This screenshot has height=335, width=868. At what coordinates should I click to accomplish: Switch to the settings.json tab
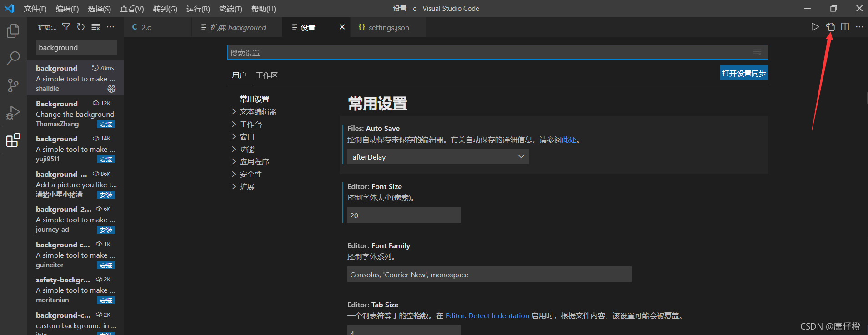point(388,27)
